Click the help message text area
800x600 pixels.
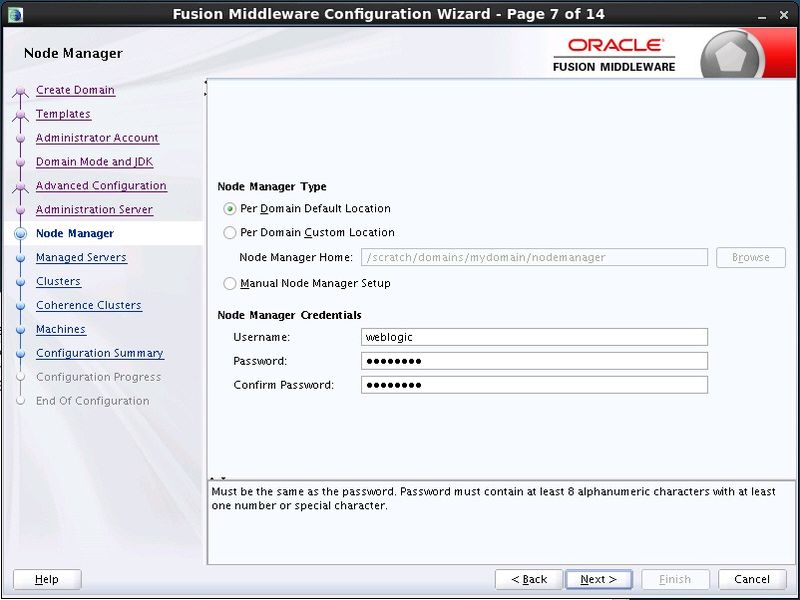(x=502, y=522)
